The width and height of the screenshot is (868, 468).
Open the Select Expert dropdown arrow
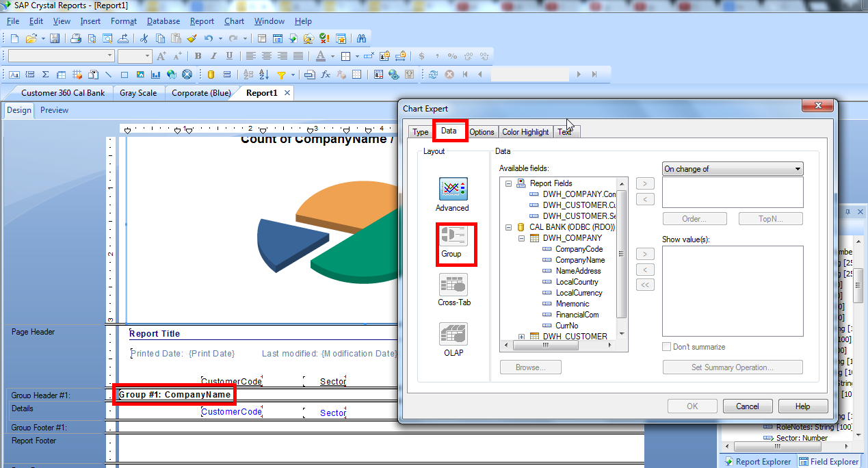[293, 75]
